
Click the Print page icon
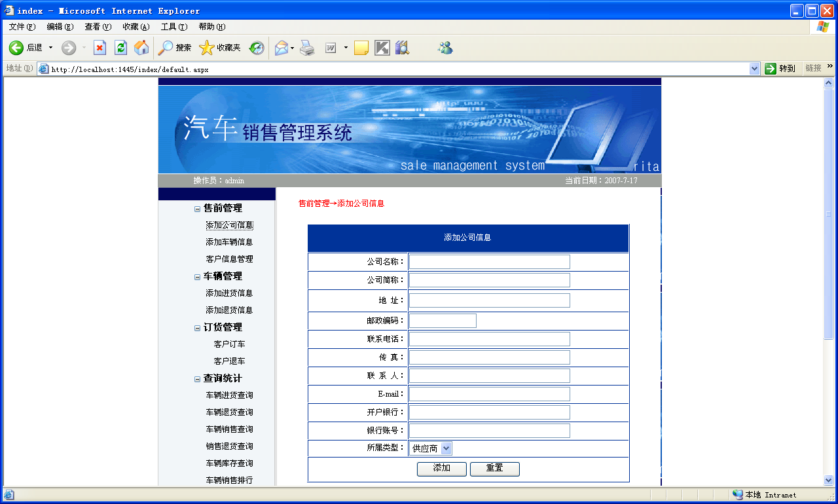pos(307,48)
